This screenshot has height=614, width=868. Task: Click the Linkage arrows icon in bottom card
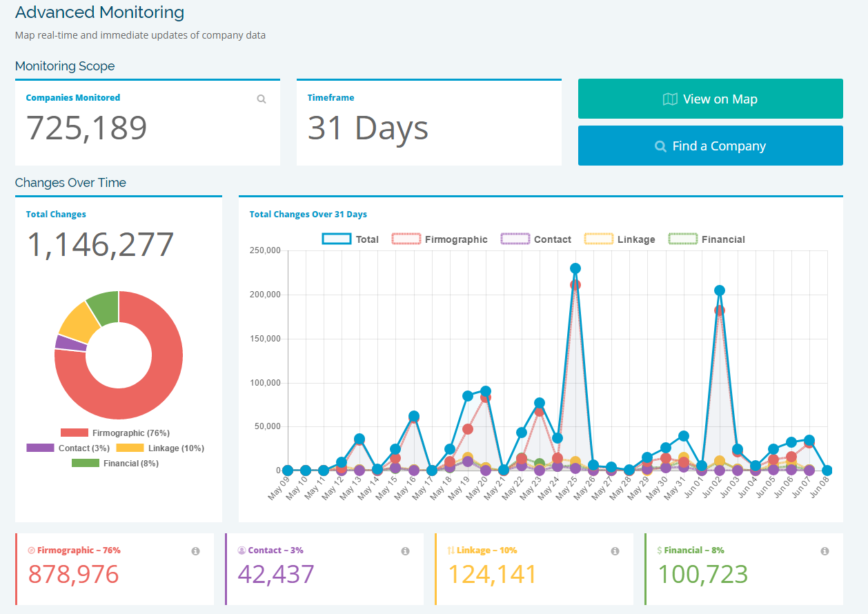[451, 551]
